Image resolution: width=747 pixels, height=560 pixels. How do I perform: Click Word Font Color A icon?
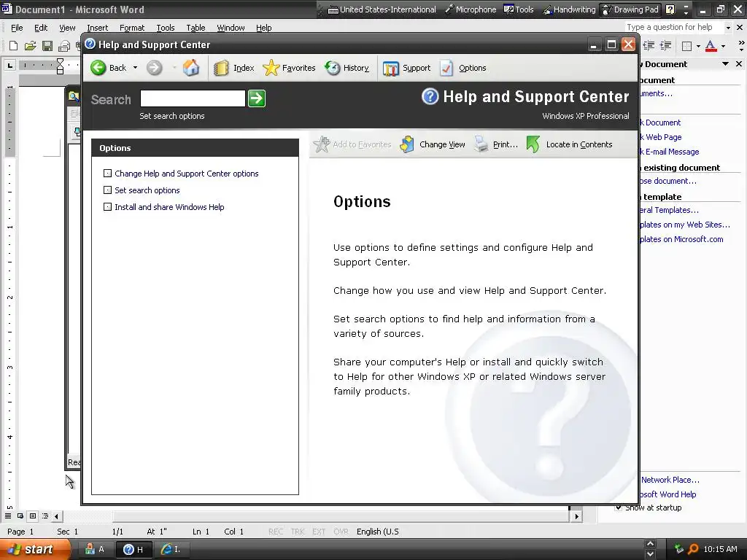[x=711, y=46]
